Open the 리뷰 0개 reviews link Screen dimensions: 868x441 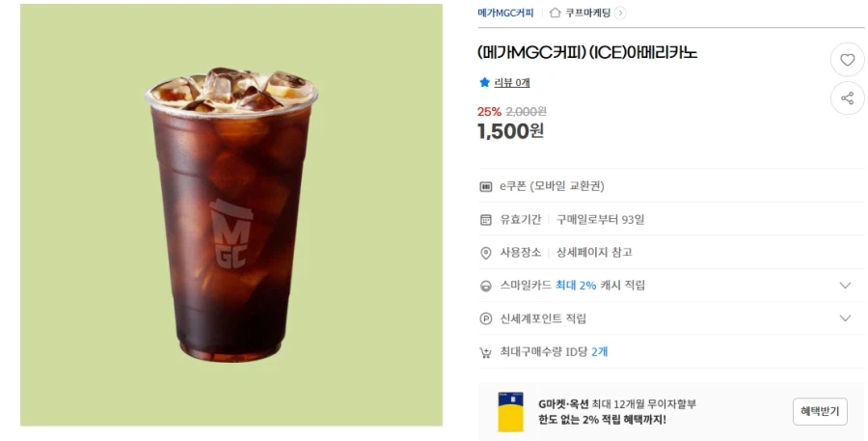[x=512, y=83]
